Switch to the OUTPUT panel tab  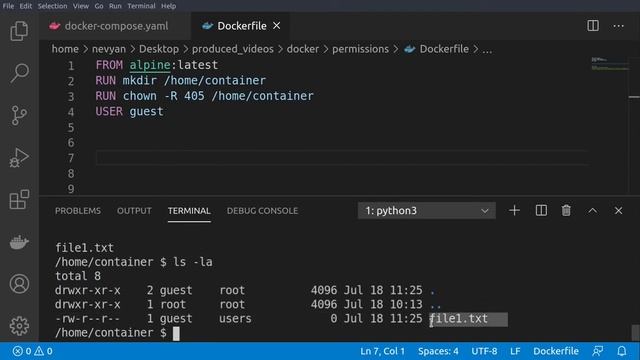(134, 211)
